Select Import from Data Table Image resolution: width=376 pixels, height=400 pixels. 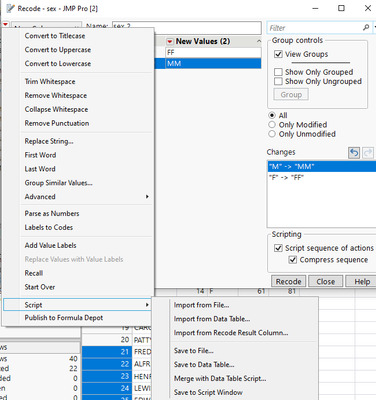(212, 319)
